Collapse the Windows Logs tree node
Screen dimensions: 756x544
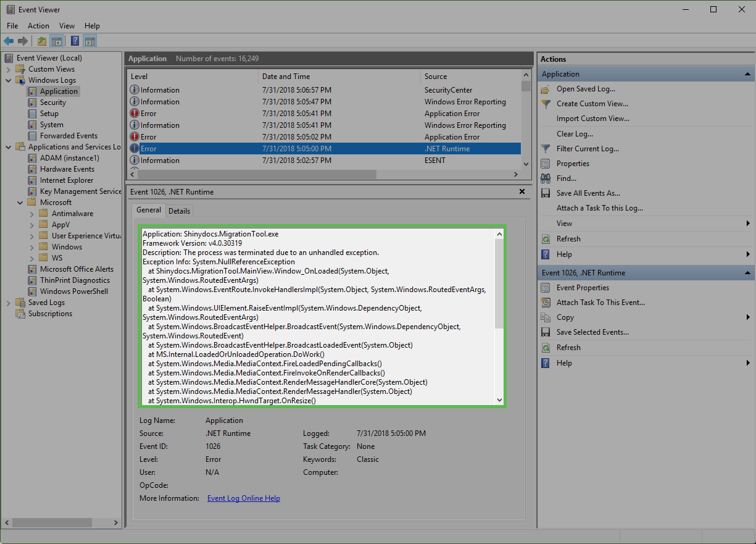(9, 80)
